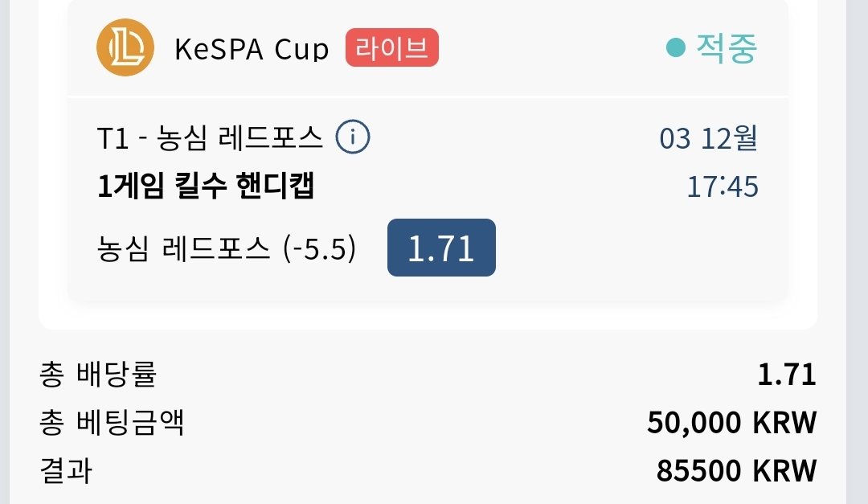This screenshot has width=868, height=504.
Task: Click the 17:45 match time
Action: (723, 186)
